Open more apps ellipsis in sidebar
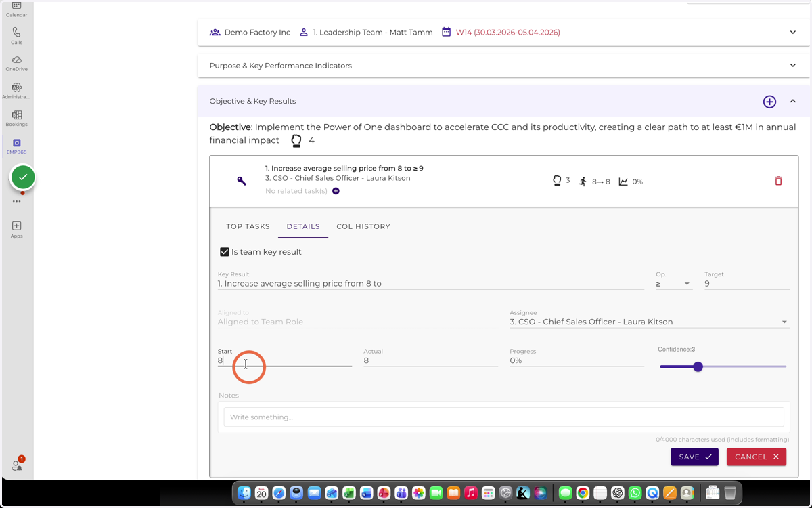The image size is (812, 508). (x=16, y=201)
